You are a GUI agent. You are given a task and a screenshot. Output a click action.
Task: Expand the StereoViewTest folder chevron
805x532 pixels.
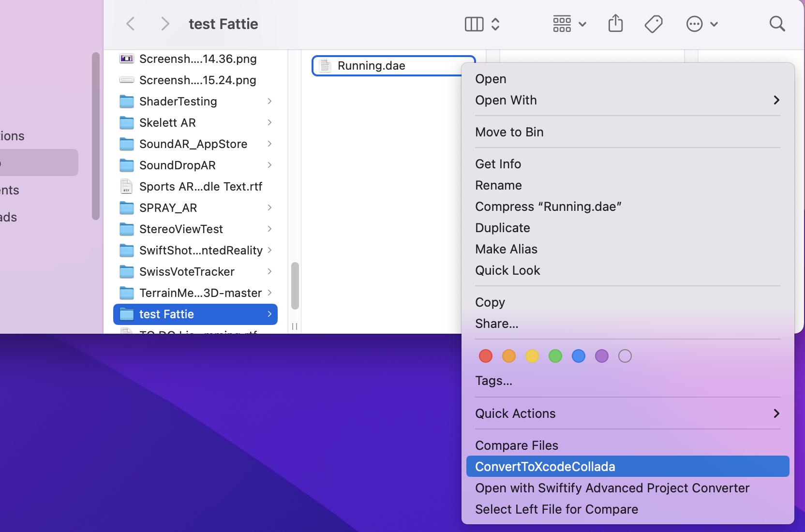269,229
